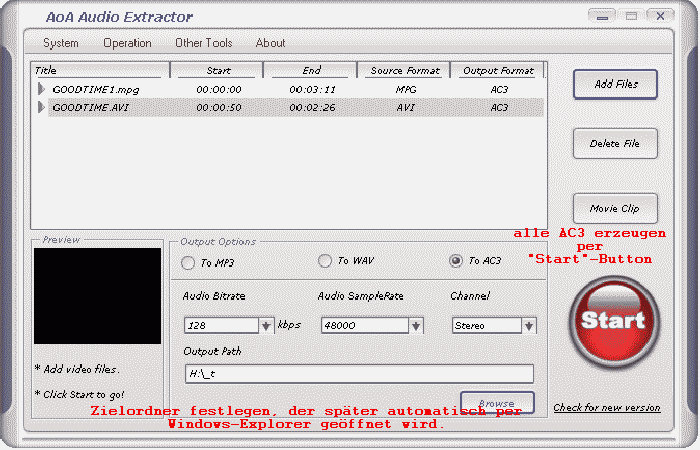Select the To AC3 output option
This screenshot has height=450, width=700.
(x=456, y=261)
